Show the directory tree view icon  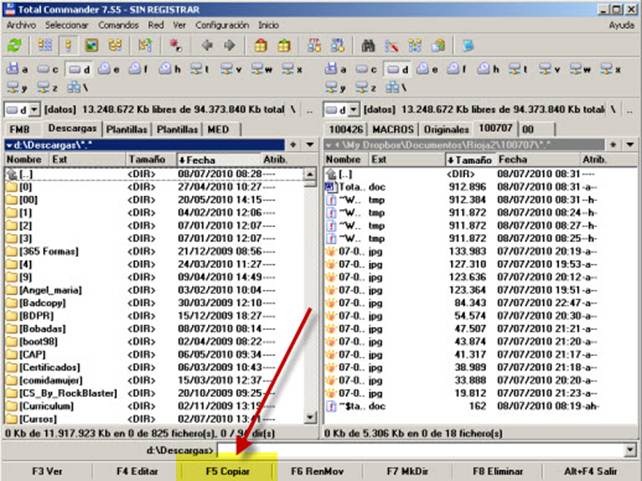(x=115, y=45)
